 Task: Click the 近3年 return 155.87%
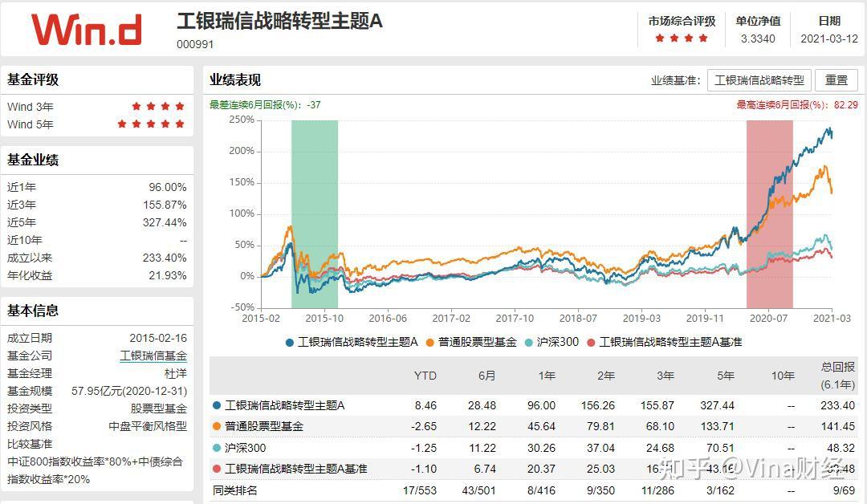coord(165,205)
